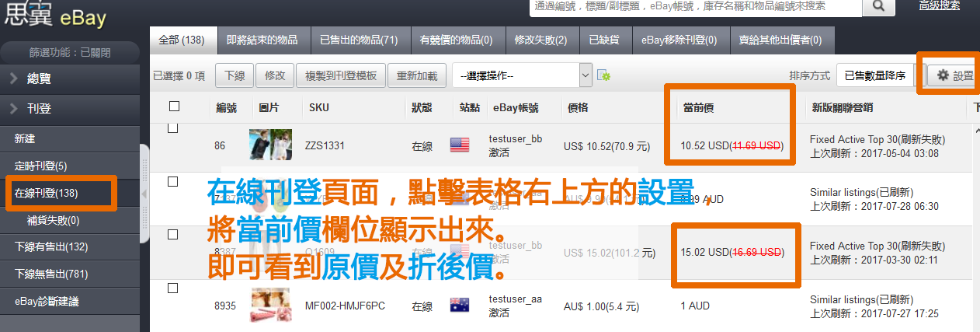980x332 pixels.
Task: Open 在線刊登(138) in the sidebar
Action: 70,193
